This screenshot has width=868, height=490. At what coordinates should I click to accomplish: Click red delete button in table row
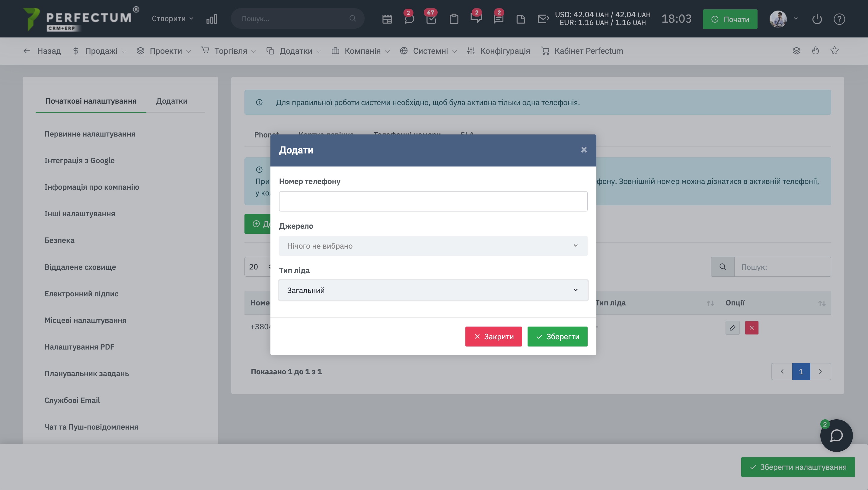pyautogui.click(x=752, y=327)
